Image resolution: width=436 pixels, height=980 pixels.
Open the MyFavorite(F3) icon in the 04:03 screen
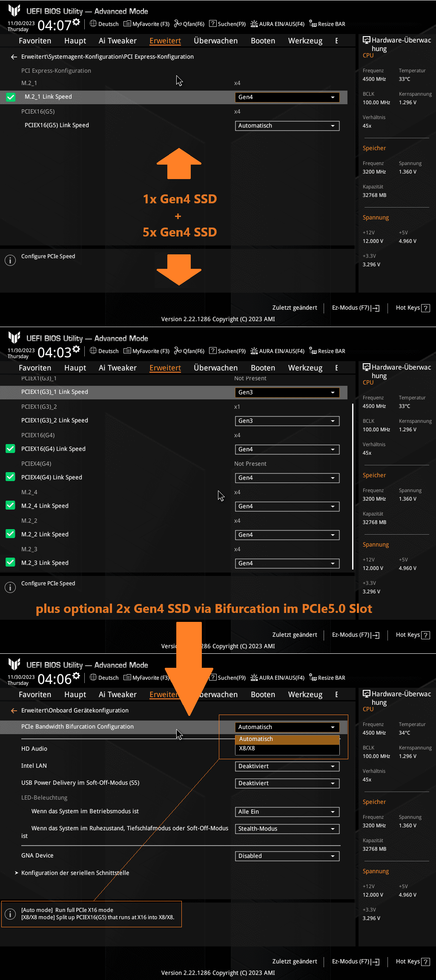point(127,351)
